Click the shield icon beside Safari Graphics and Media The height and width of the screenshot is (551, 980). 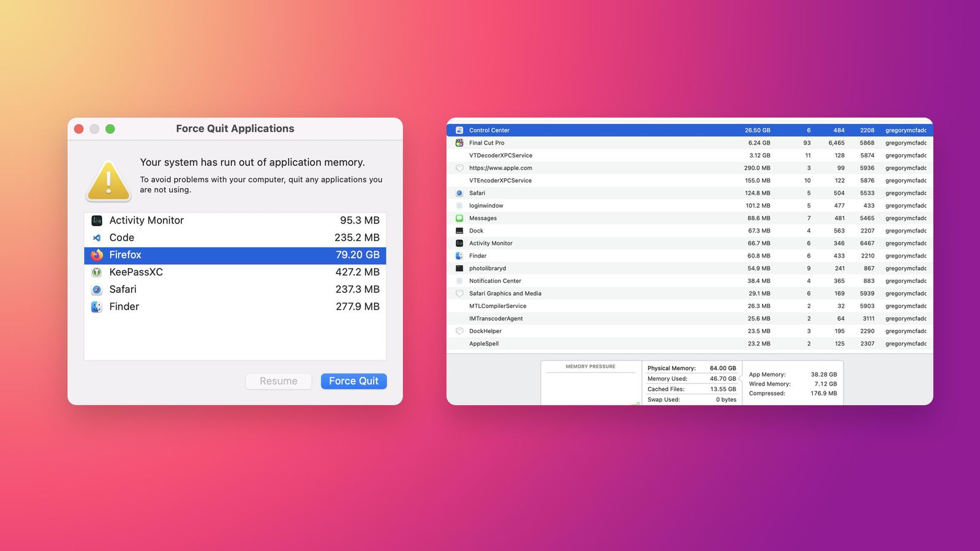point(459,293)
